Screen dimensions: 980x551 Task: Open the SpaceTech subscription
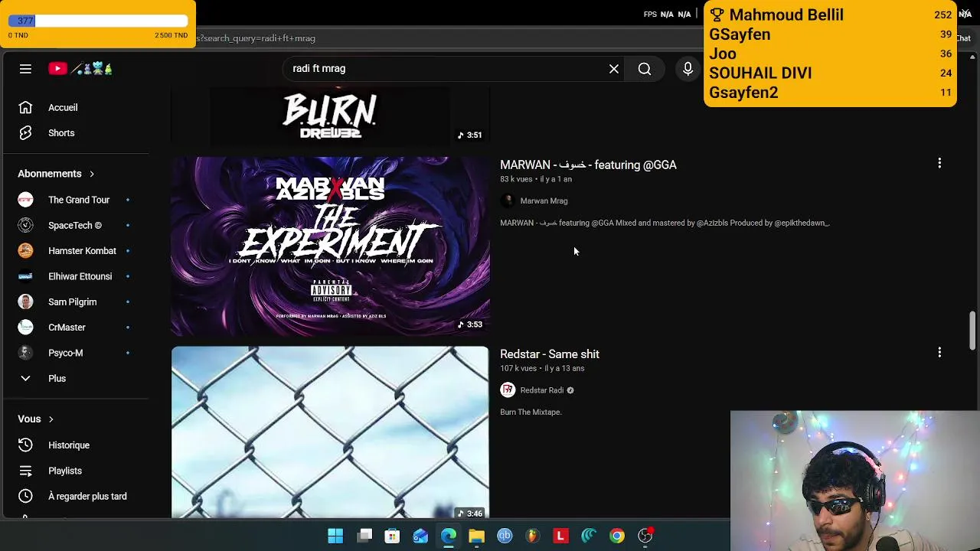coord(77,226)
